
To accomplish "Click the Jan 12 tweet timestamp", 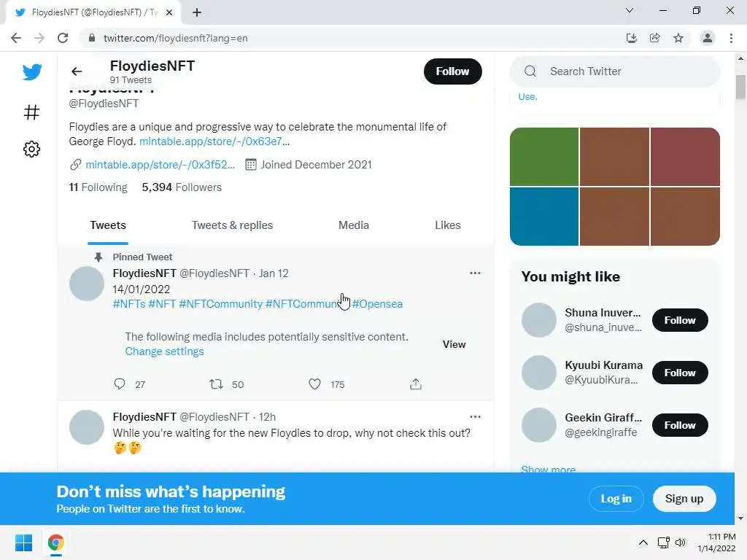I will (x=274, y=273).
